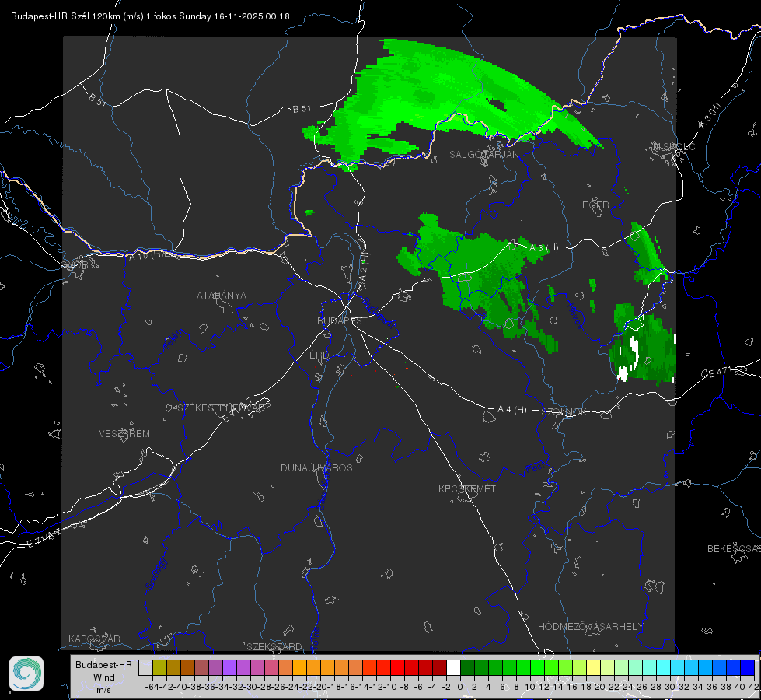761x700 pixels.
Task: Select the light grey first legend swatch
Action: coord(145,667)
